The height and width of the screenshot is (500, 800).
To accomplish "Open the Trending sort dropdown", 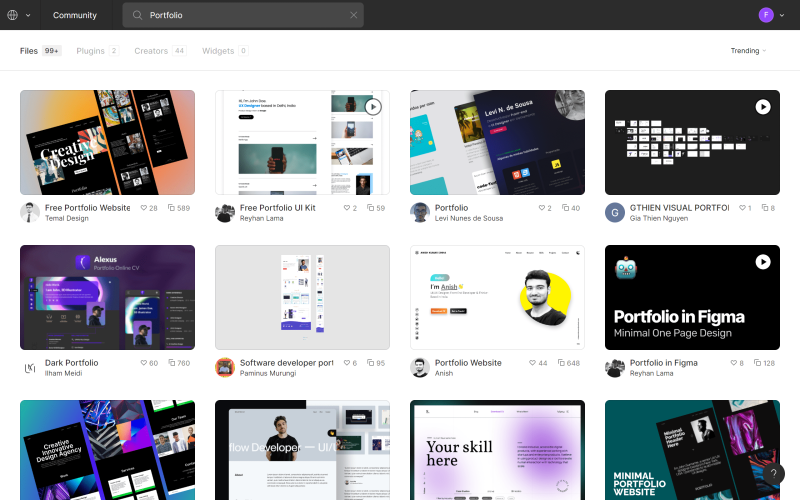I will pyautogui.click(x=748, y=51).
